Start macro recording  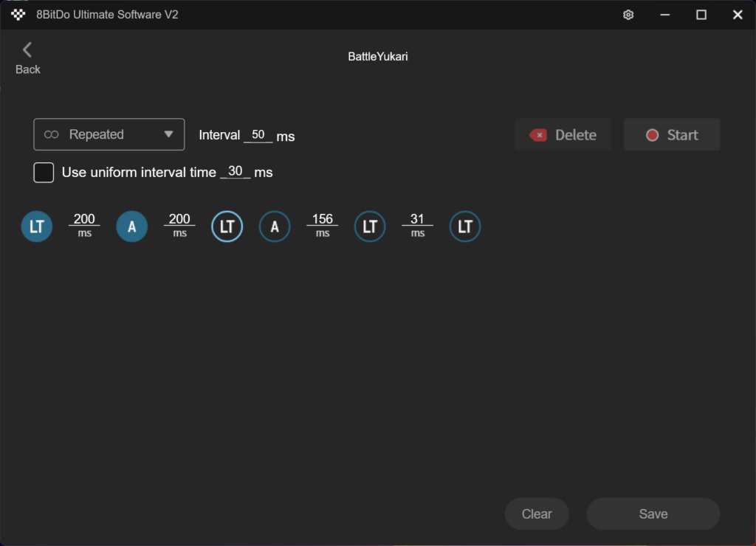coord(671,135)
